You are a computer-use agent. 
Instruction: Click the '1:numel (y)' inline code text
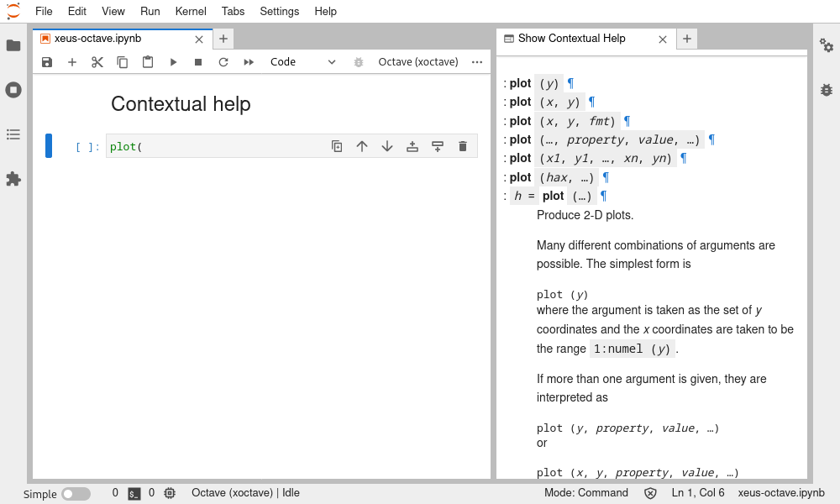(633, 349)
